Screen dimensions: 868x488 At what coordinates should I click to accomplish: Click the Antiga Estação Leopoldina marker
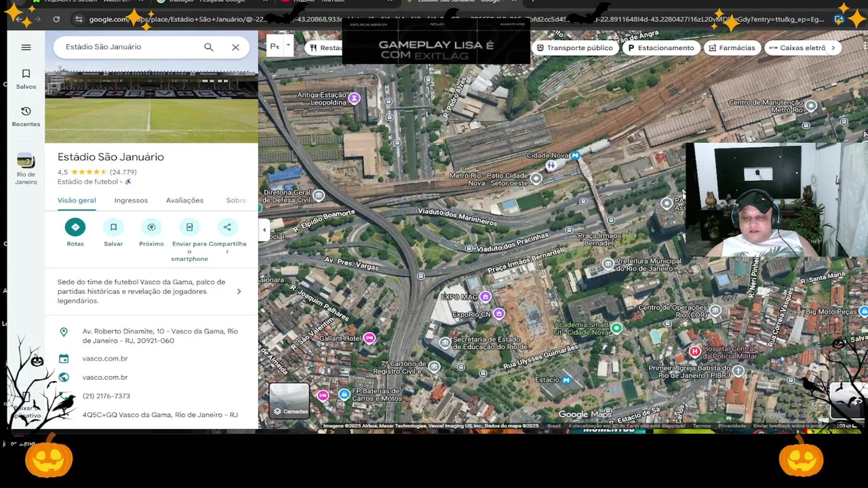(x=354, y=99)
